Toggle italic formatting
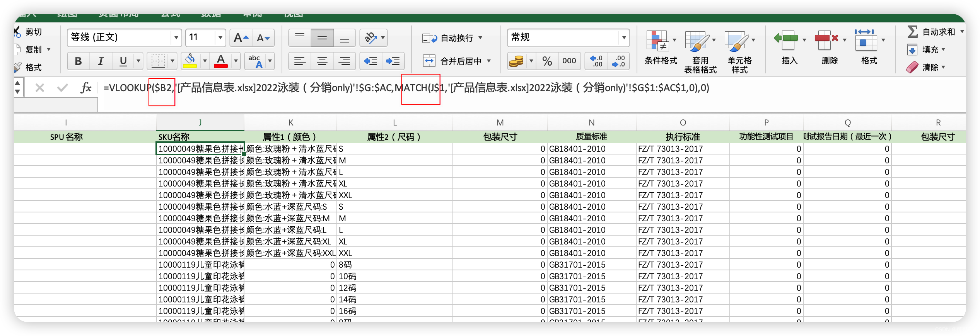 pyautogui.click(x=101, y=61)
